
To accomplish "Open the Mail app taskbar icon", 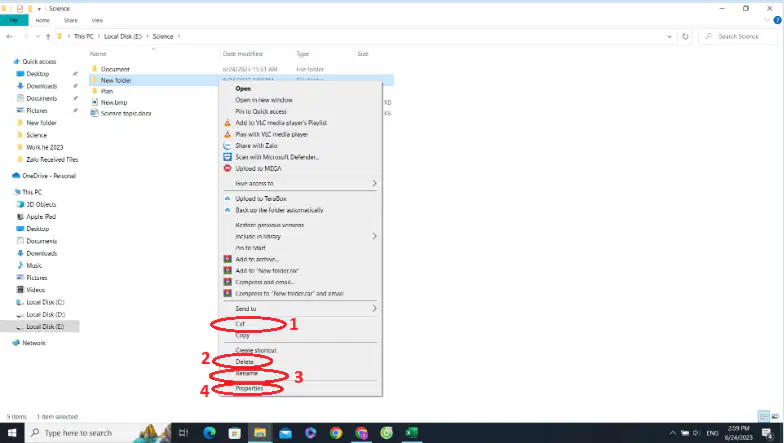I will pyautogui.click(x=286, y=432).
